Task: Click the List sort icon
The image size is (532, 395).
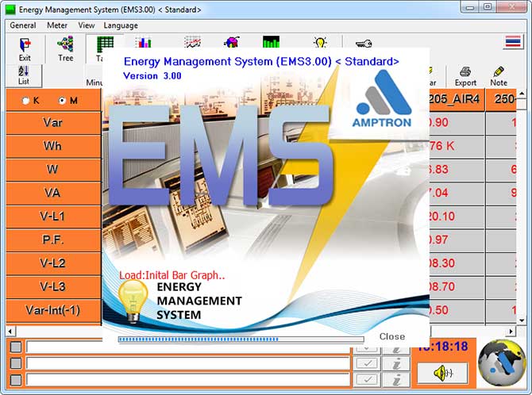Action: coord(23,75)
